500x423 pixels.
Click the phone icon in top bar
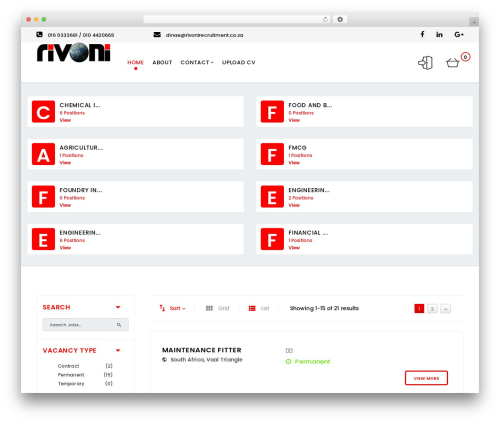pos(39,35)
